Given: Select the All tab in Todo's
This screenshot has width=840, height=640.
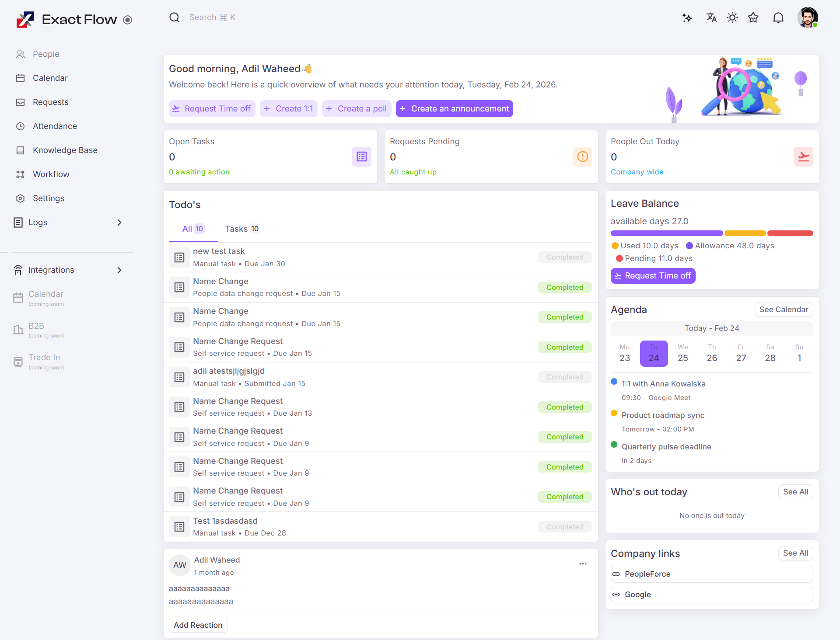Looking at the screenshot, I should pyautogui.click(x=193, y=229).
